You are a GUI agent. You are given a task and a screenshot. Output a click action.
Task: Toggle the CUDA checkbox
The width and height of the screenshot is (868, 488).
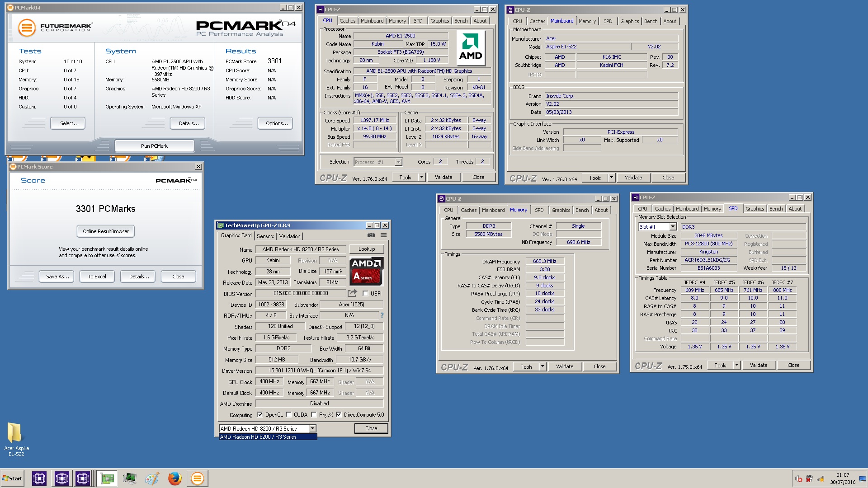pyautogui.click(x=288, y=415)
